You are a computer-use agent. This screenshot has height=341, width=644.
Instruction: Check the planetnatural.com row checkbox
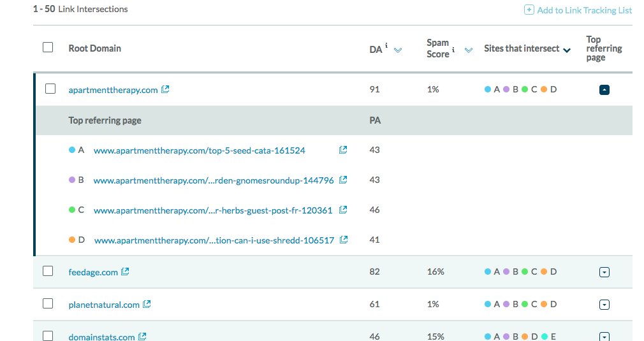pyautogui.click(x=48, y=303)
